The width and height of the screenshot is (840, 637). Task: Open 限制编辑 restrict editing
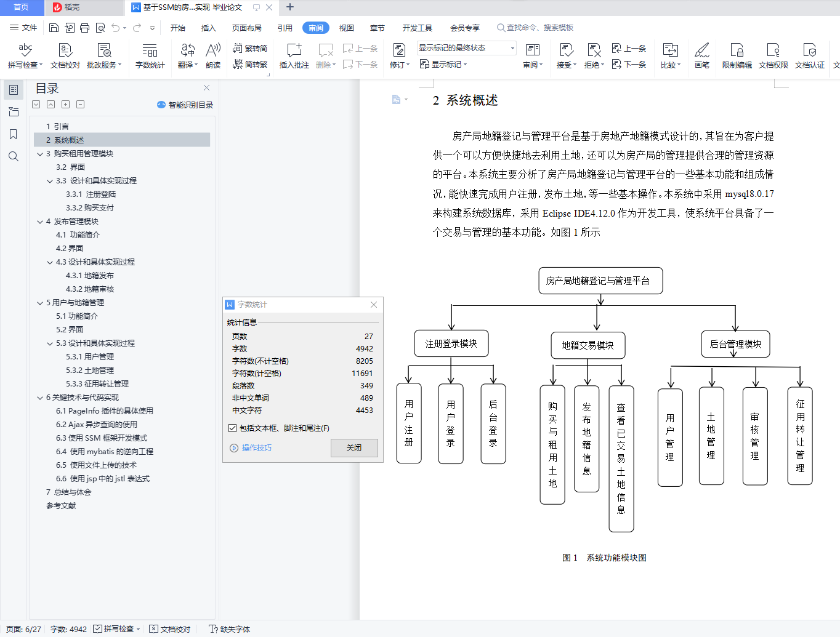737,55
